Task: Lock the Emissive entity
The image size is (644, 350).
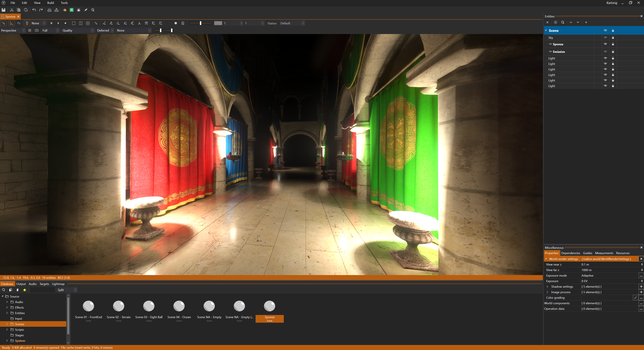Action: coord(613,52)
